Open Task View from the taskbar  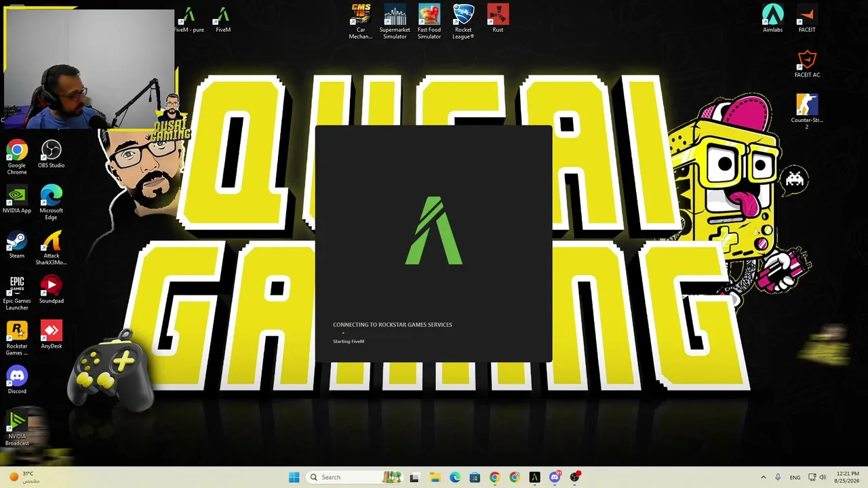414,477
